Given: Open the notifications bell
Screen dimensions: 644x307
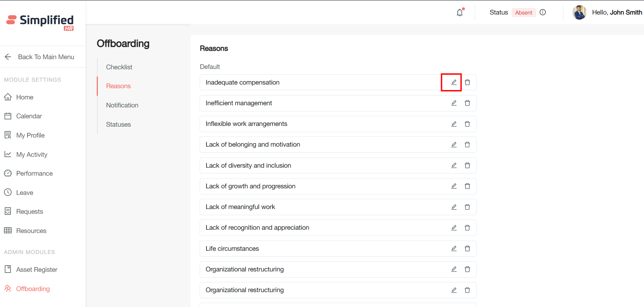Looking at the screenshot, I should [x=460, y=13].
